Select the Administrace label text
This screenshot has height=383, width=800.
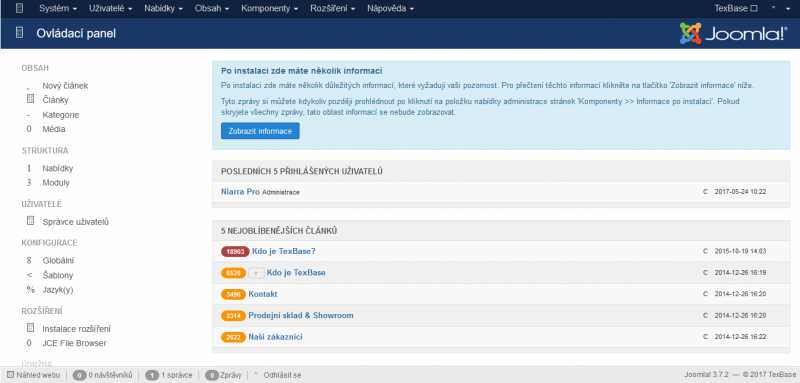coord(281,192)
